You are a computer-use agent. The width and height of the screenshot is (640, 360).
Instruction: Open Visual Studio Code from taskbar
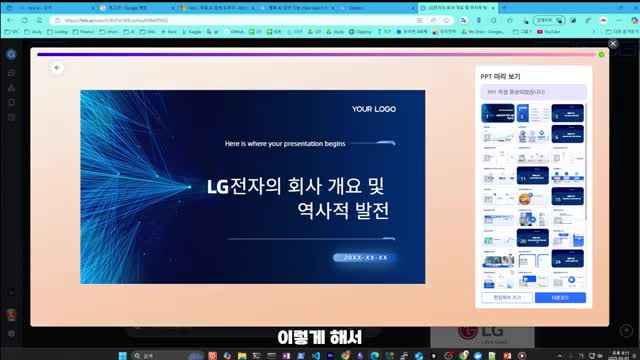[x=316, y=356]
